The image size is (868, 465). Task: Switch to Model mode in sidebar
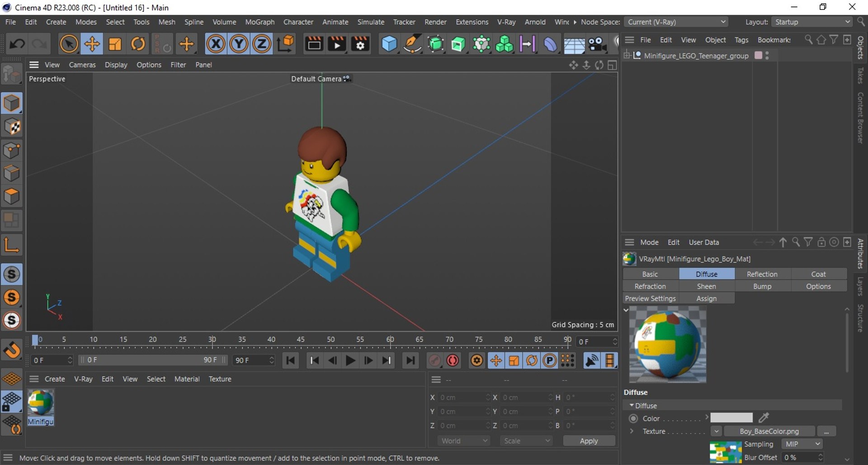[x=12, y=104]
